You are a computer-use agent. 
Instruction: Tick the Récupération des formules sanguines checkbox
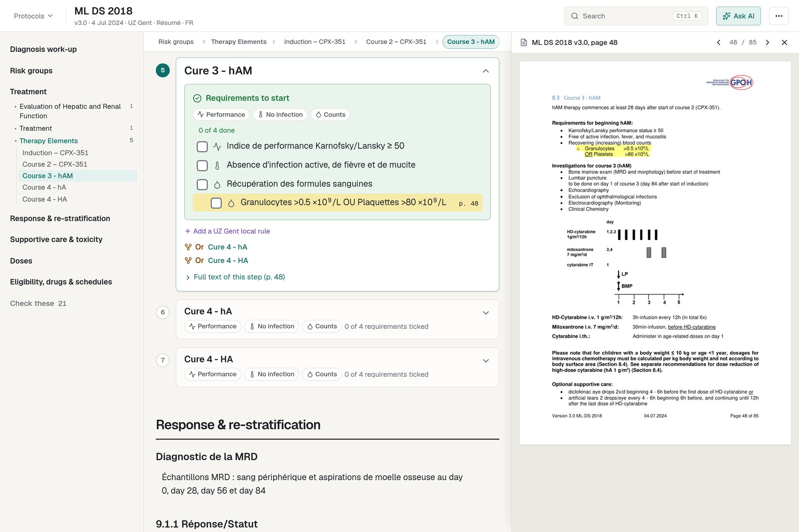click(x=202, y=184)
